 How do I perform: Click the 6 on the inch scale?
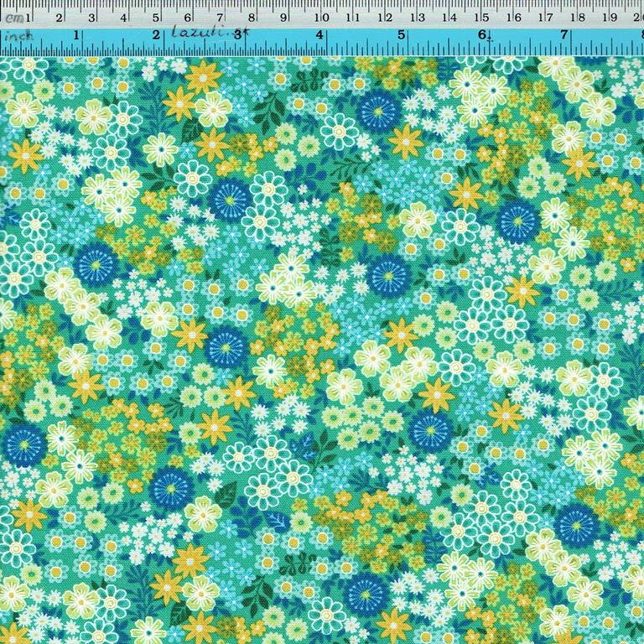(x=483, y=36)
